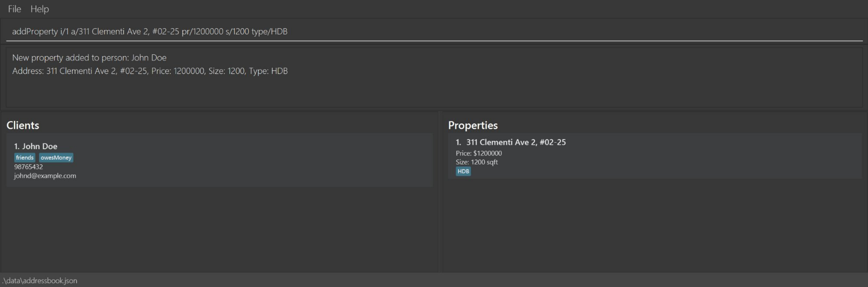
Task: Click the "friends" tag on John Doe
Action: click(x=25, y=157)
